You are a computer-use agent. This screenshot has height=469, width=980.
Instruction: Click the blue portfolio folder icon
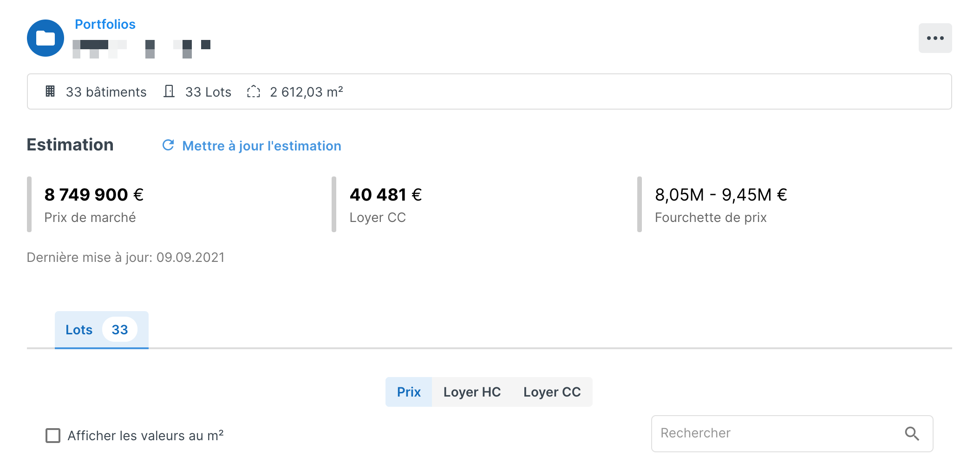point(46,38)
